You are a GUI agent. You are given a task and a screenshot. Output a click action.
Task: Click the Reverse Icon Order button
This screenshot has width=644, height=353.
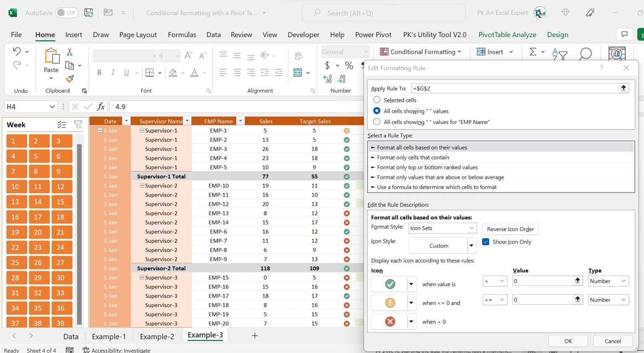coord(510,229)
